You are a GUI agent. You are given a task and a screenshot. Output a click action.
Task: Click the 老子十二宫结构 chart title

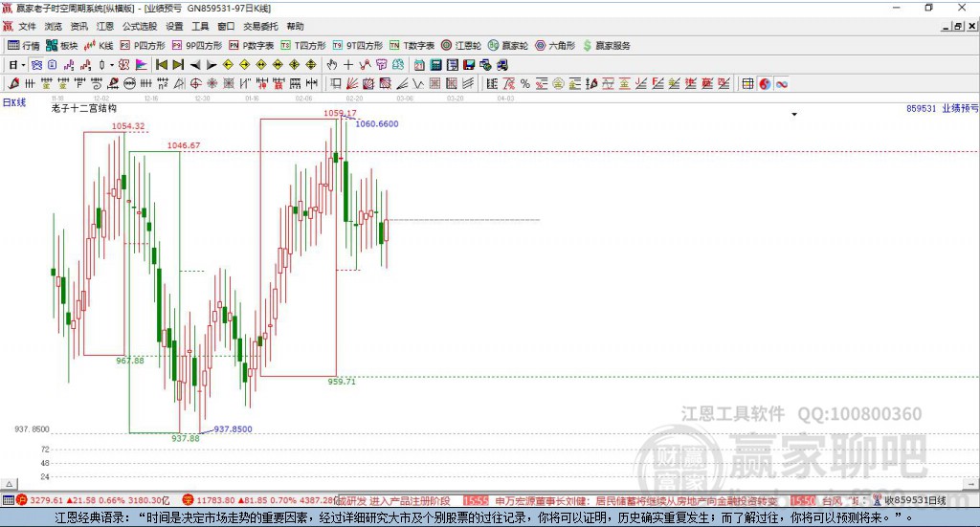pyautogui.click(x=84, y=108)
